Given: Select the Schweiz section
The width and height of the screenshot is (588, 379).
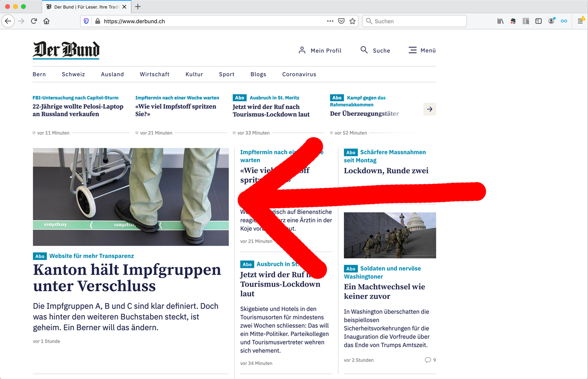Looking at the screenshot, I should tap(73, 74).
